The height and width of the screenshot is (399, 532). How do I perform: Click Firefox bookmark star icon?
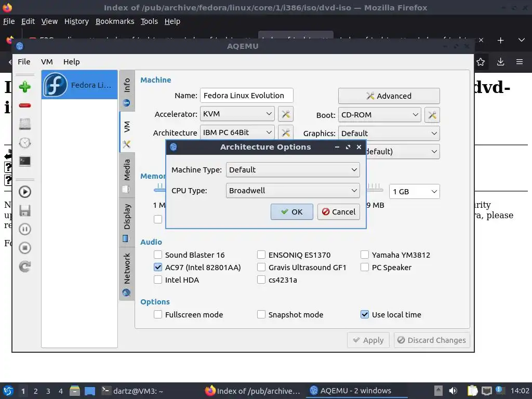coord(481,62)
